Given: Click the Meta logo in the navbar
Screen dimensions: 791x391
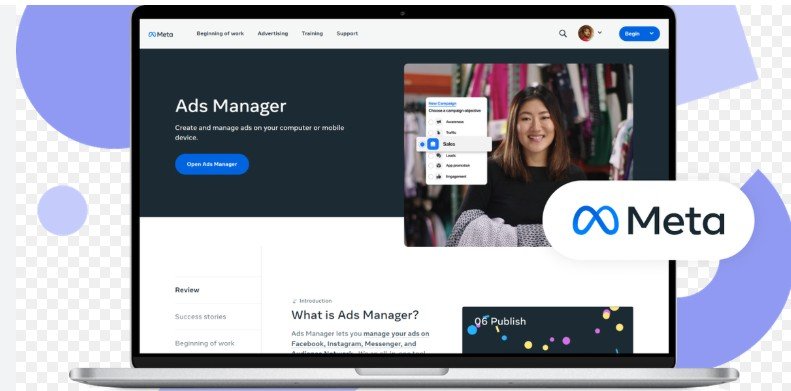Looking at the screenshot, I should coord(160,34).
